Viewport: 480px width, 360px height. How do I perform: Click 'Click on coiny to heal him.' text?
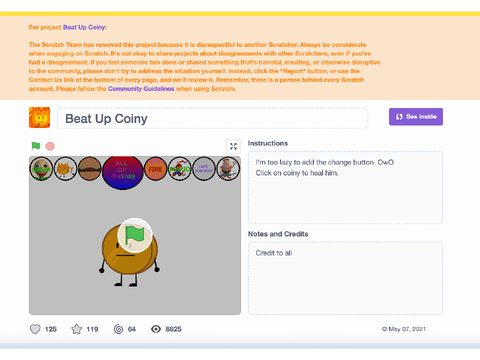pos(297,173)
